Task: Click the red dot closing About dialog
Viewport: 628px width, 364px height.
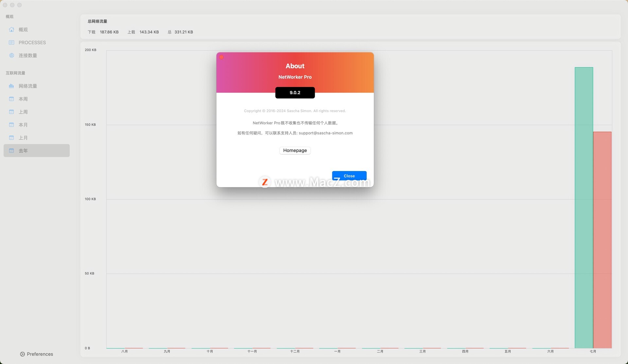Action: point(221,57)
